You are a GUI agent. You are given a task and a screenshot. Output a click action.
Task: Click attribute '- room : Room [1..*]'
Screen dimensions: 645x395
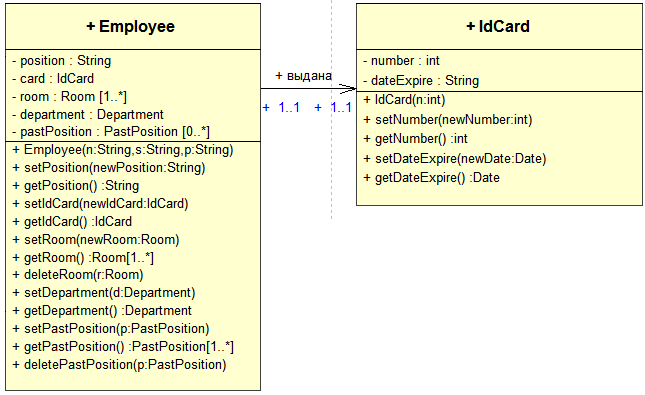pos(70,97)
